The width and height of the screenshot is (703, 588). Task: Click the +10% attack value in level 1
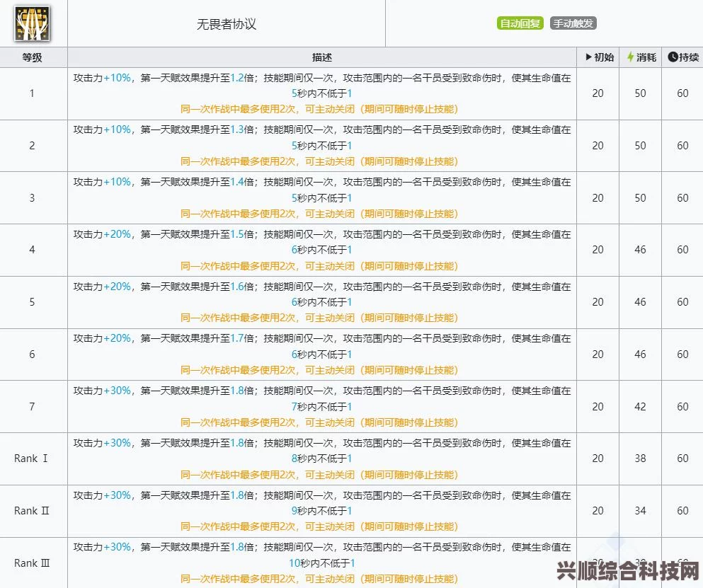[x=117, y=78]
